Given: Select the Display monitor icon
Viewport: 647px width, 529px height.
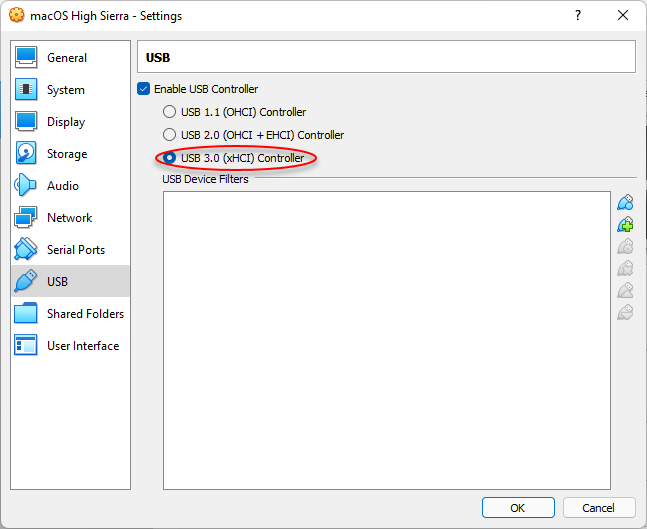Looking at the screenshot, I should [26, 121].
